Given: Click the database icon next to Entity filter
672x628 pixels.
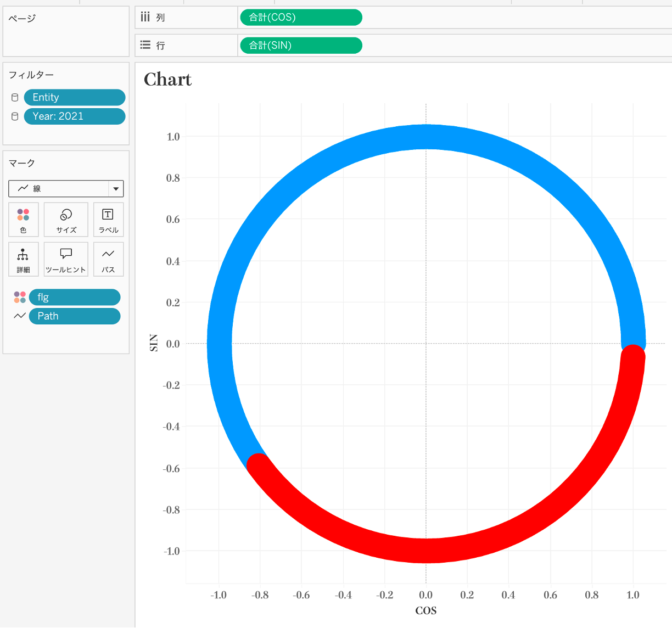Looking at the screenshot, I should click(15, 98).
